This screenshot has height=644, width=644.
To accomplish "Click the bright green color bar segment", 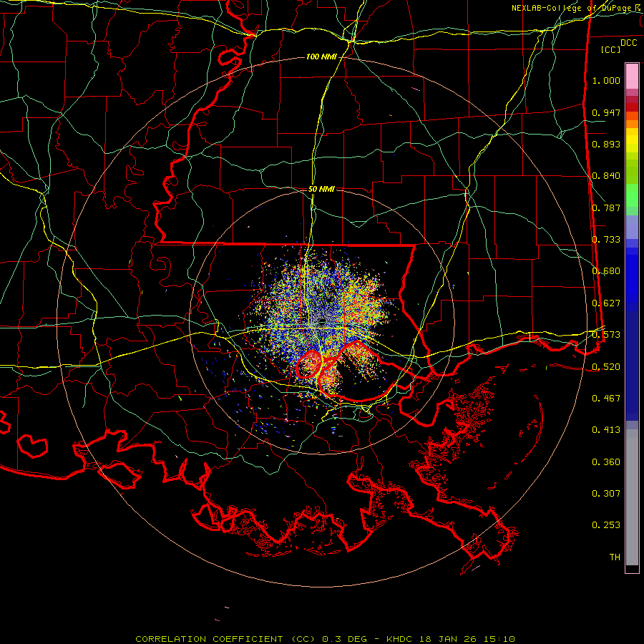I will click(632, 195).
